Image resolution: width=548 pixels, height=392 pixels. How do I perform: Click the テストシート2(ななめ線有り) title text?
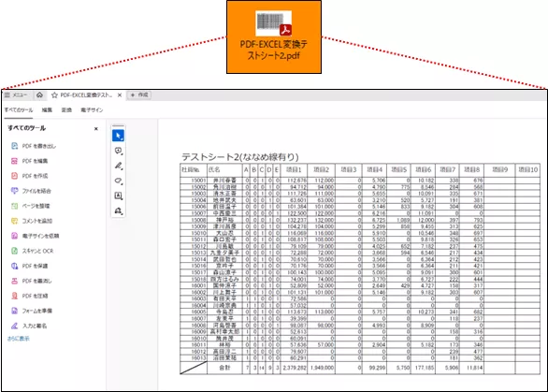click(x=239, y=156)
